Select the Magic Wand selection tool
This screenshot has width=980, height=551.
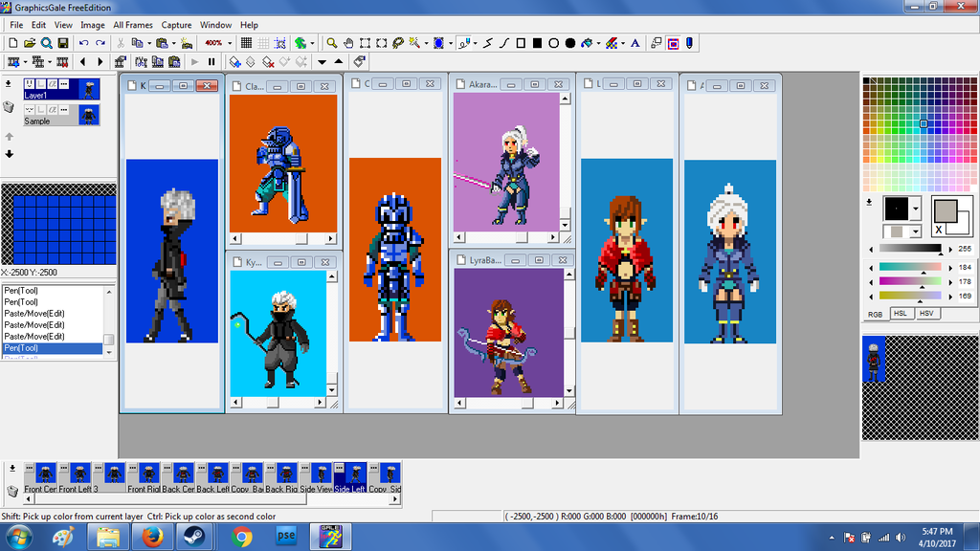pyautogui.click(x=415, y=43)
